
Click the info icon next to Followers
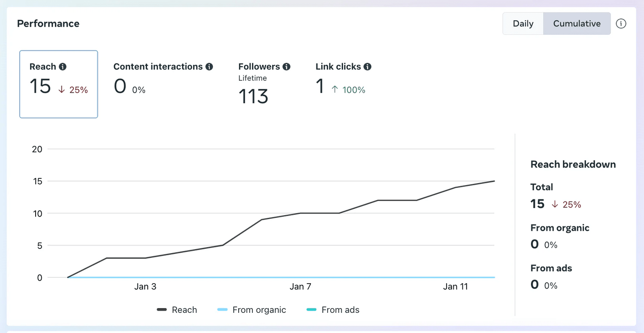click(x=286, y=67)
